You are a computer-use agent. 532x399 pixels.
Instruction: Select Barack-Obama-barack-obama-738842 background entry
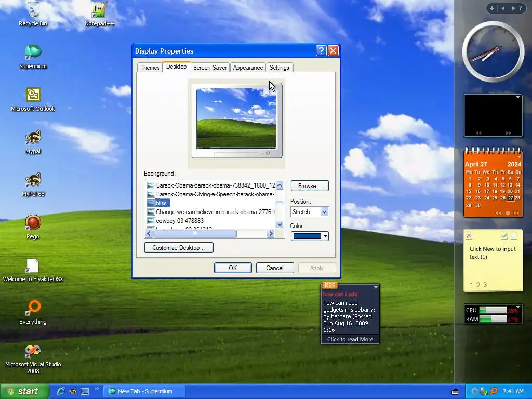click(211, 185)
